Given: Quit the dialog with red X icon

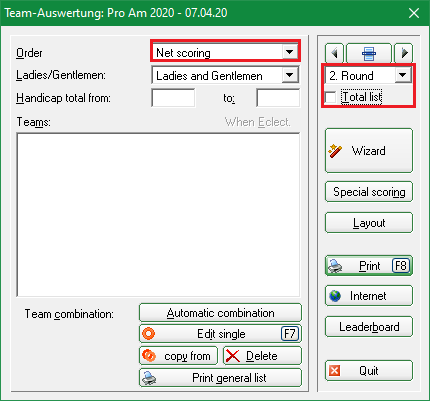Looking at the screenshot, I should coord(369,371).
